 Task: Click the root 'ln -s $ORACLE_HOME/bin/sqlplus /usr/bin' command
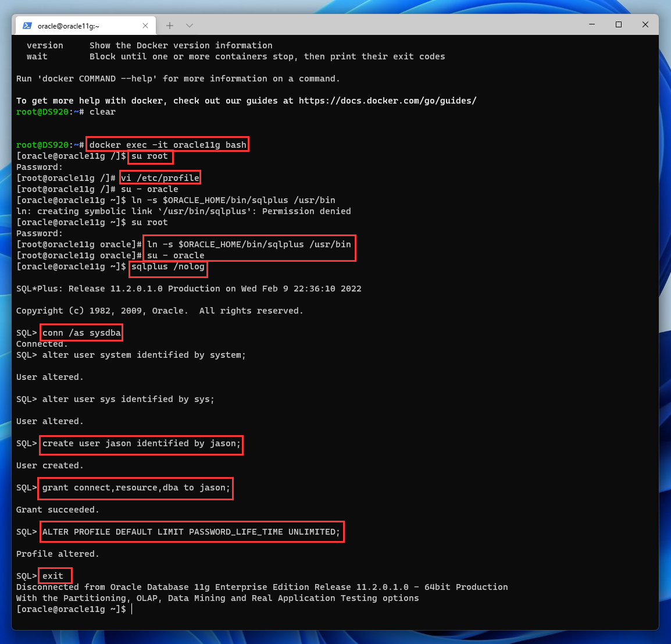(249, 244)
